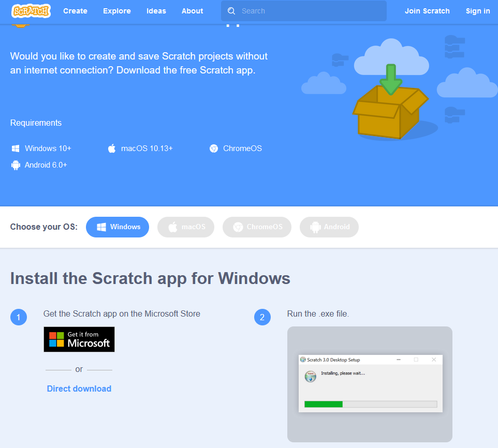
Task: Click the 'Run the .exe file.' text
Action: coord(318,314)
